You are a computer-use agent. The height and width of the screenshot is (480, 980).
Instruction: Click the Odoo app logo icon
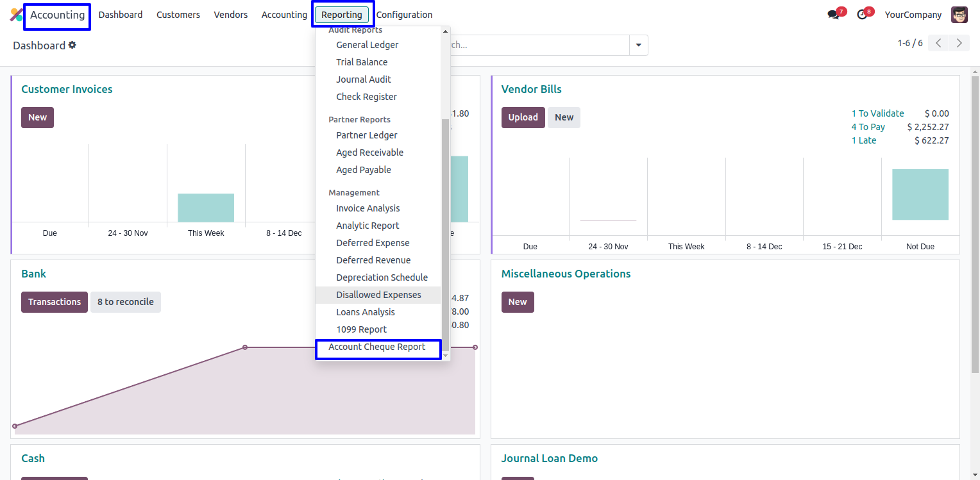click(x=16, y=15)
